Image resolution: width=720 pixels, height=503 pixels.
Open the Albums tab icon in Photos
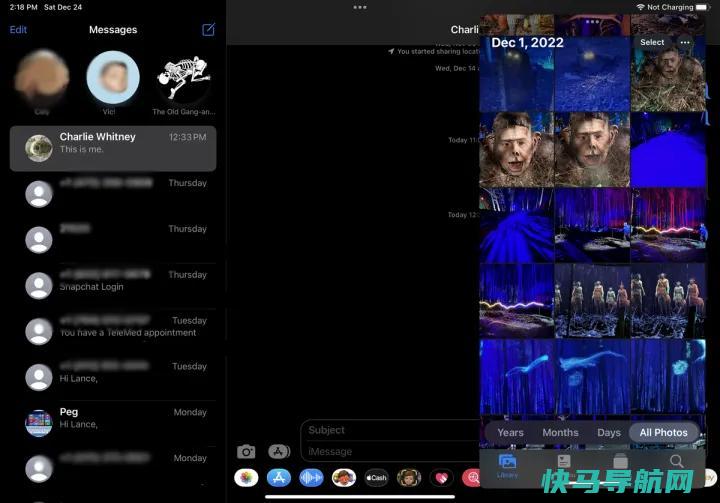click(x=620, y=461)
